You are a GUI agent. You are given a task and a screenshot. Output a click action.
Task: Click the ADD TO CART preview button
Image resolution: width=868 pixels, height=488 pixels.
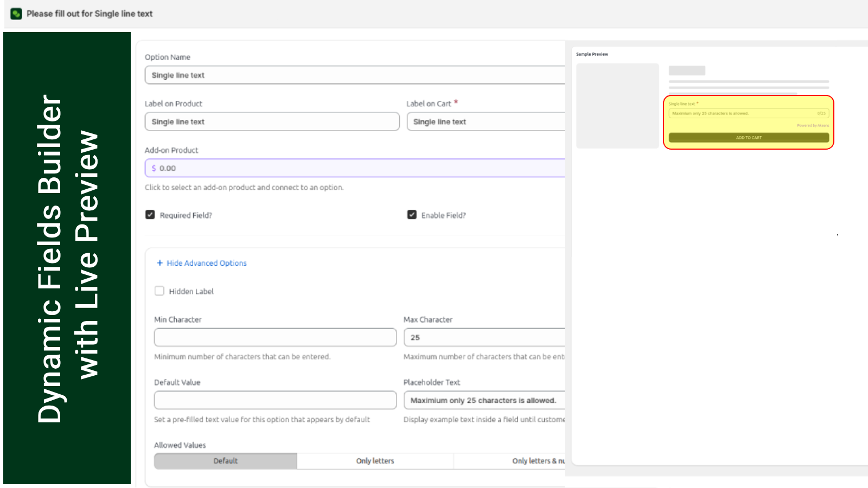click(x=749, y=137)
